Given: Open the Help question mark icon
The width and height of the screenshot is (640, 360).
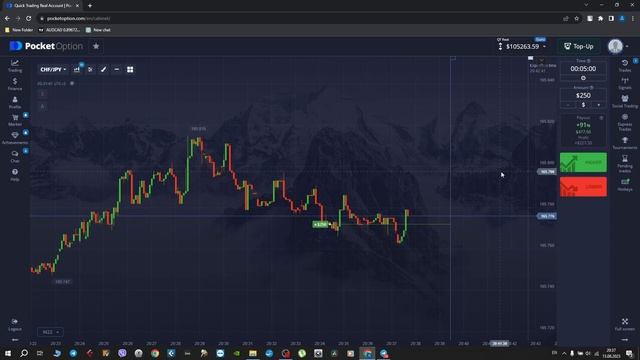Looking at the screenshot, I should coord(15,175).
